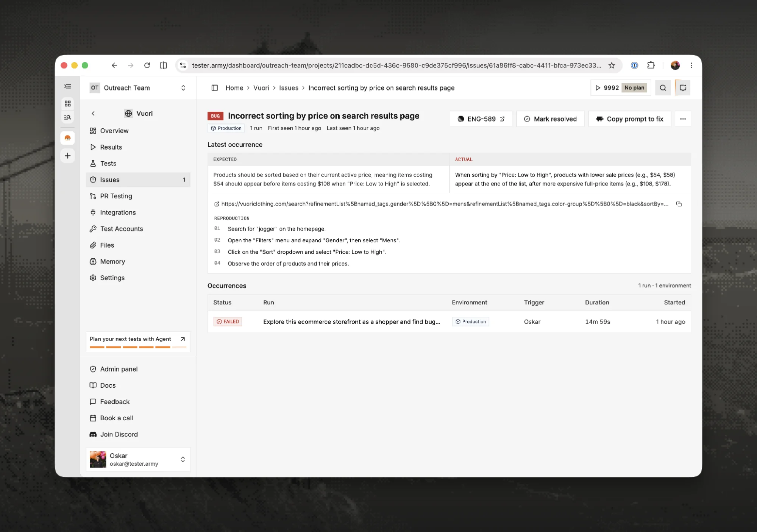757x532 pixels.
Task: Open the Feedback link
Action: click(x=138, y=401)
